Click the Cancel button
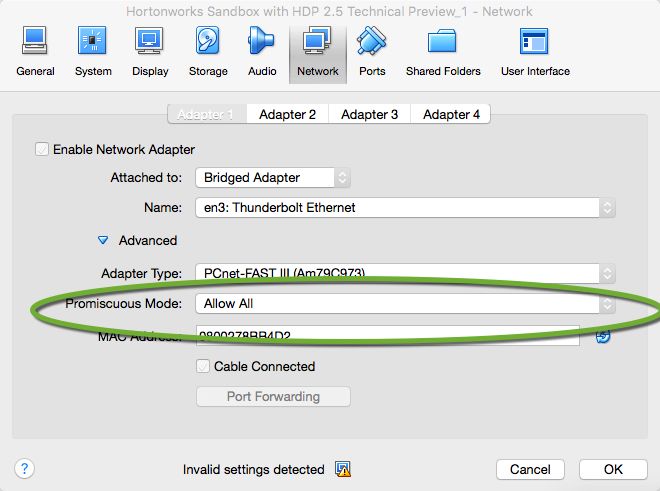660x491 pixels. [530, 469]
